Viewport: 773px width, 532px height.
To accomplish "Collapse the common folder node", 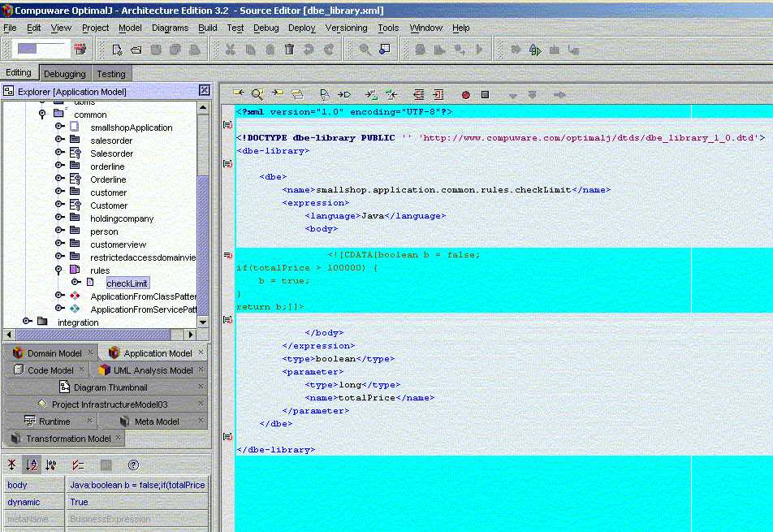I will click(42, 115).
